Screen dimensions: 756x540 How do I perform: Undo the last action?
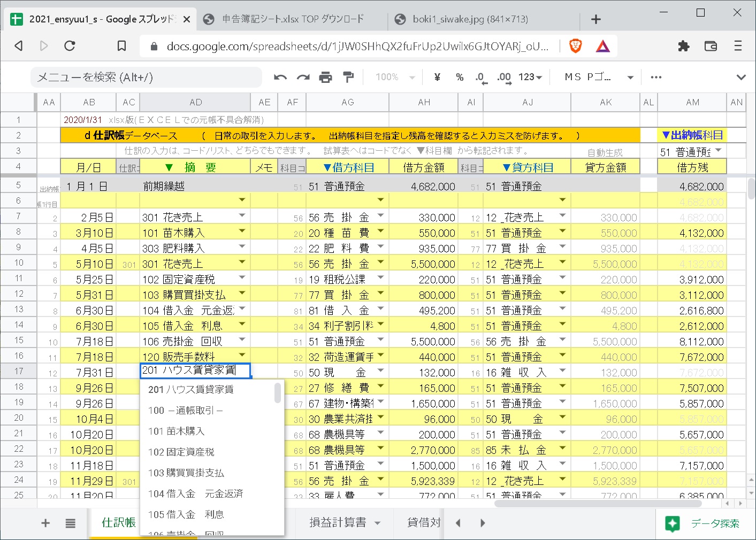click(280, 78)
